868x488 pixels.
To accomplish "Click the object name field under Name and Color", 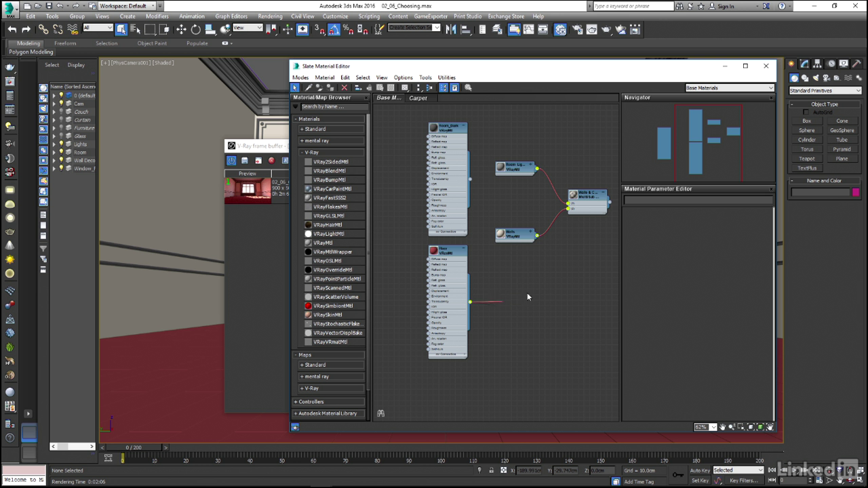I will 820,192.
